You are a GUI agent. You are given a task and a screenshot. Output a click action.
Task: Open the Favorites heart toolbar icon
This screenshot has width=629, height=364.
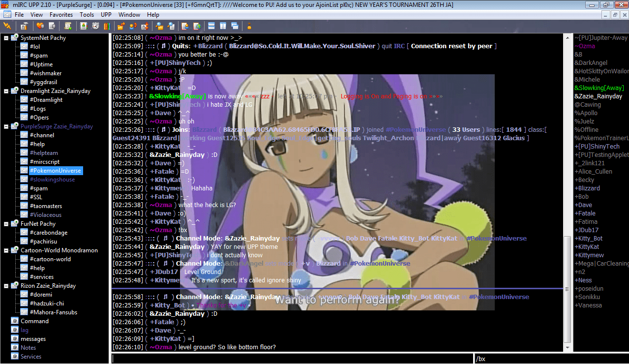pos(40,26)
